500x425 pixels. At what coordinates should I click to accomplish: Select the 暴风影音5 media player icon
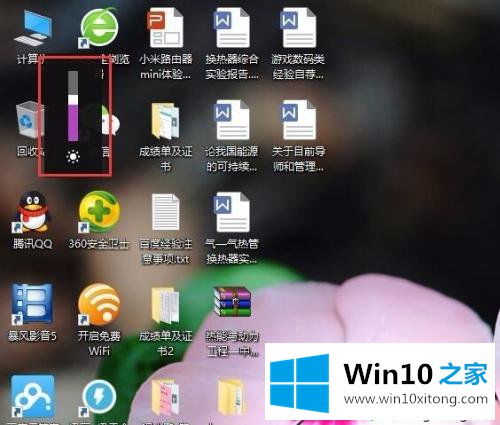tap(32, 304)
